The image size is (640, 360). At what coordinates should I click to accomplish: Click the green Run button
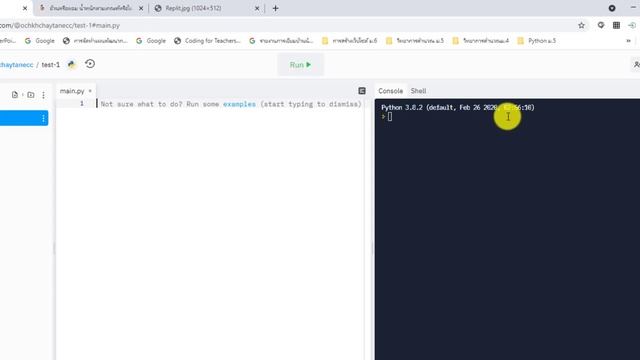tap(301, 64)
